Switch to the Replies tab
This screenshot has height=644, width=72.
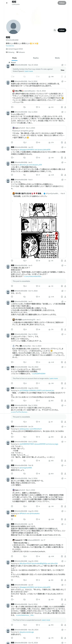[x=36, y=58]
